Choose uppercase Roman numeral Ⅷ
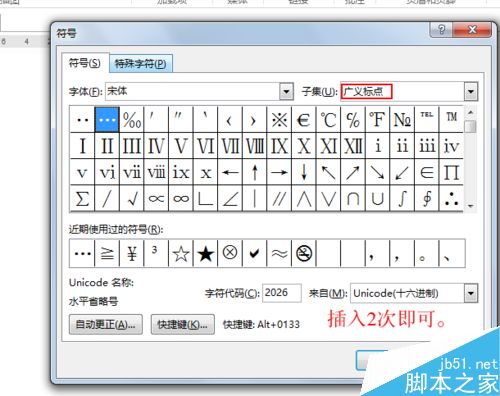The width and height of the screenshot is (500, 396). (x=255, y=146)
